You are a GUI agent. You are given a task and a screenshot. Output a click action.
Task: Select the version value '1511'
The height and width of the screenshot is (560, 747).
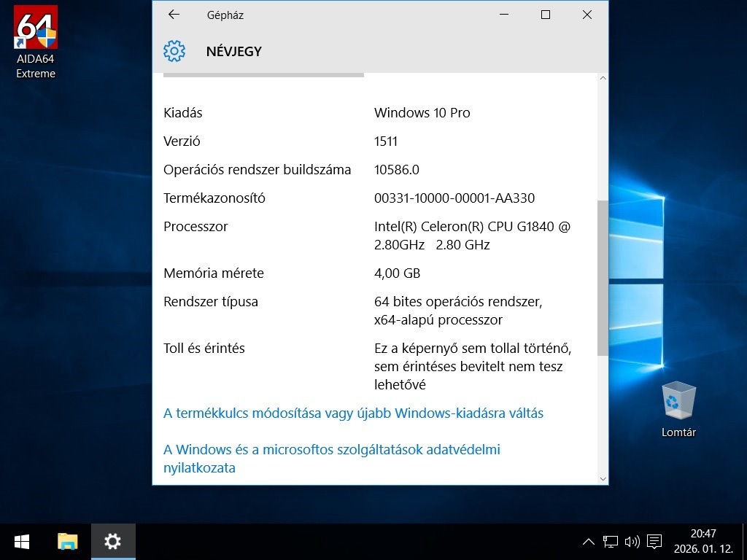tap(386, 141)
